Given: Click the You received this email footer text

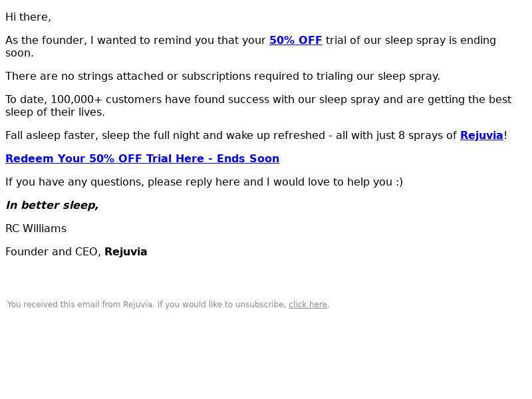Looking at the screenshot, I should 146,305.
